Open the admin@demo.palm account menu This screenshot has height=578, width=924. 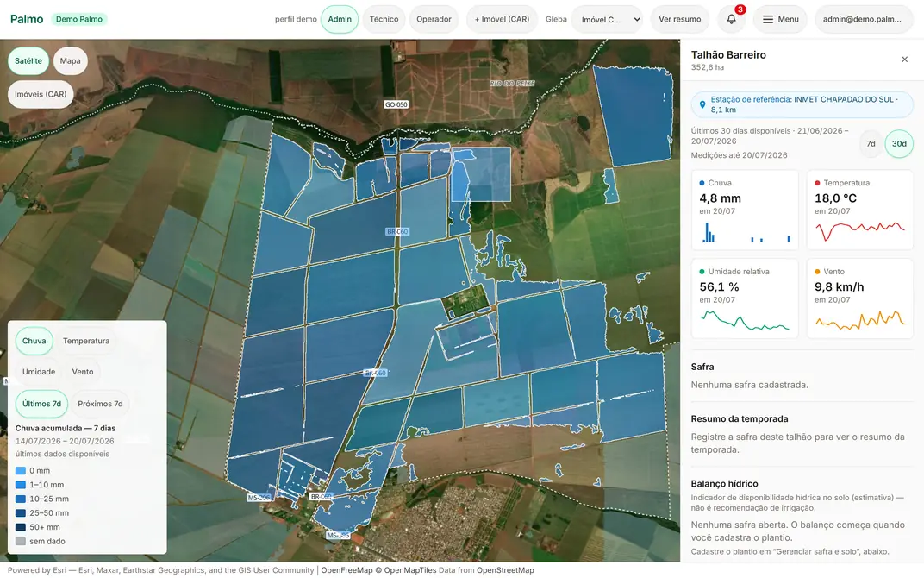click(862, 20)
